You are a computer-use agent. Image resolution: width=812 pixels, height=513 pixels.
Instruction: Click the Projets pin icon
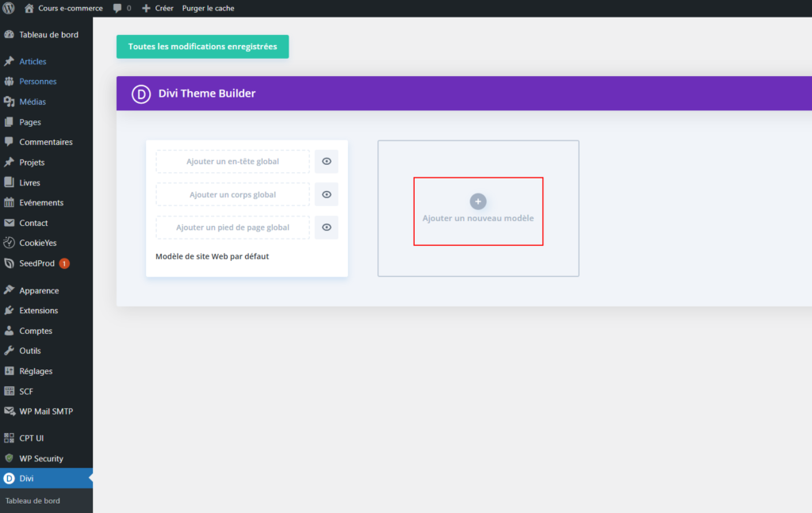(9, 162)
